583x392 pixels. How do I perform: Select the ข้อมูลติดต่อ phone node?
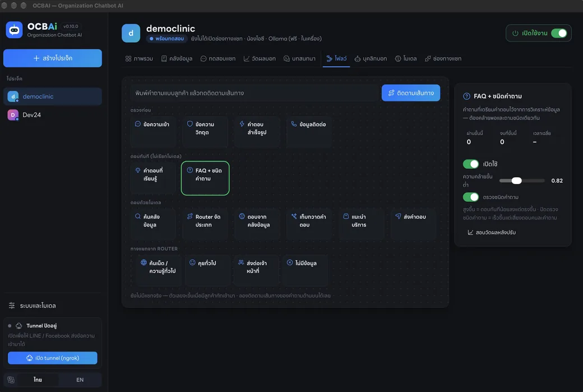[309, 132]
